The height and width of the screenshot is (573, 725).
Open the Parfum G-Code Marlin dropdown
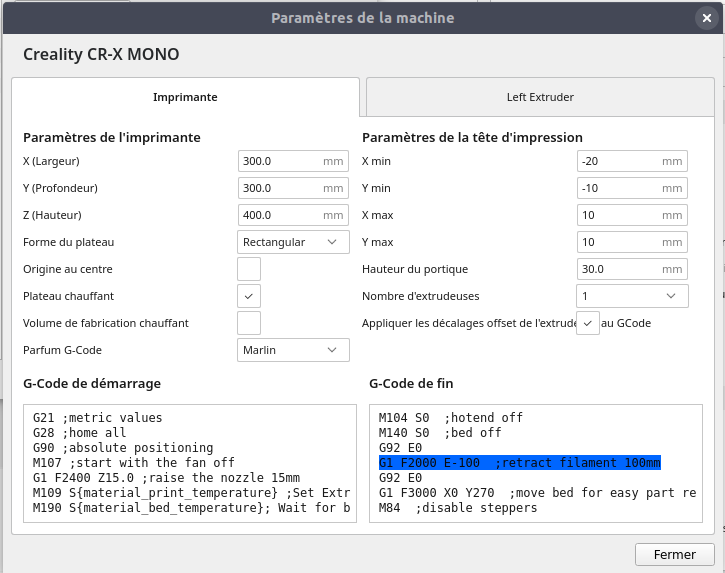pos(293,350)
